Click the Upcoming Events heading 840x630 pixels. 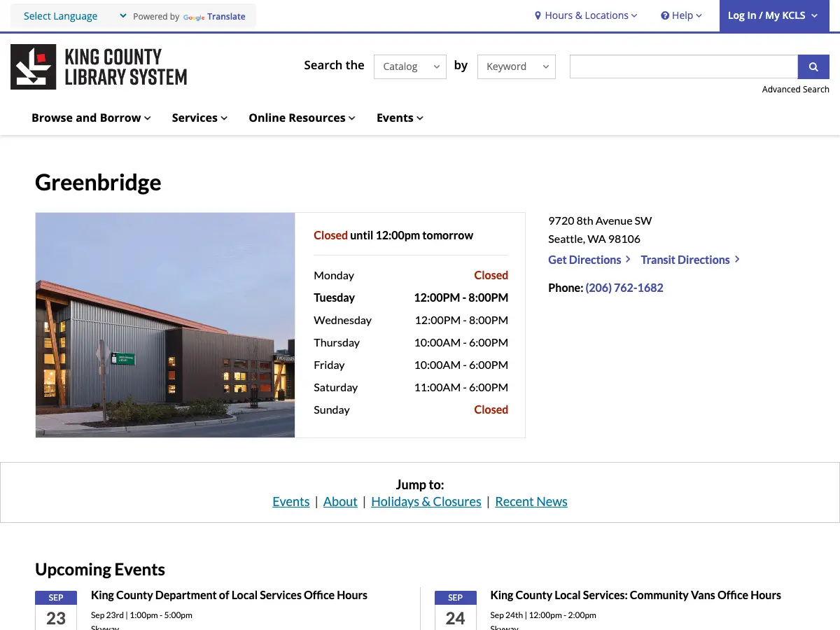100,569
